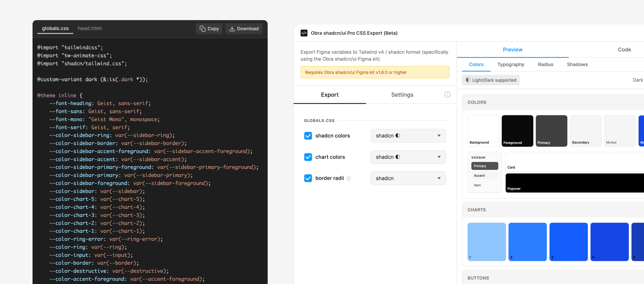Click the Muted color swatch
Screen dimensions: 644x284
pos(620,131)
